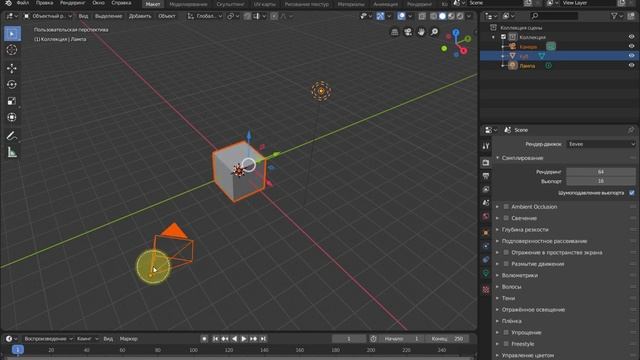Expand the Волюметрики panel
The width and height of the screenshot is (640, 360).
[520, 275]
